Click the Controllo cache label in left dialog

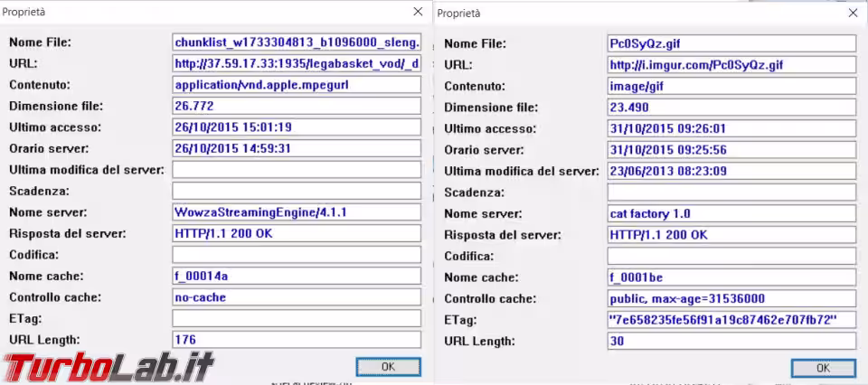55,297
